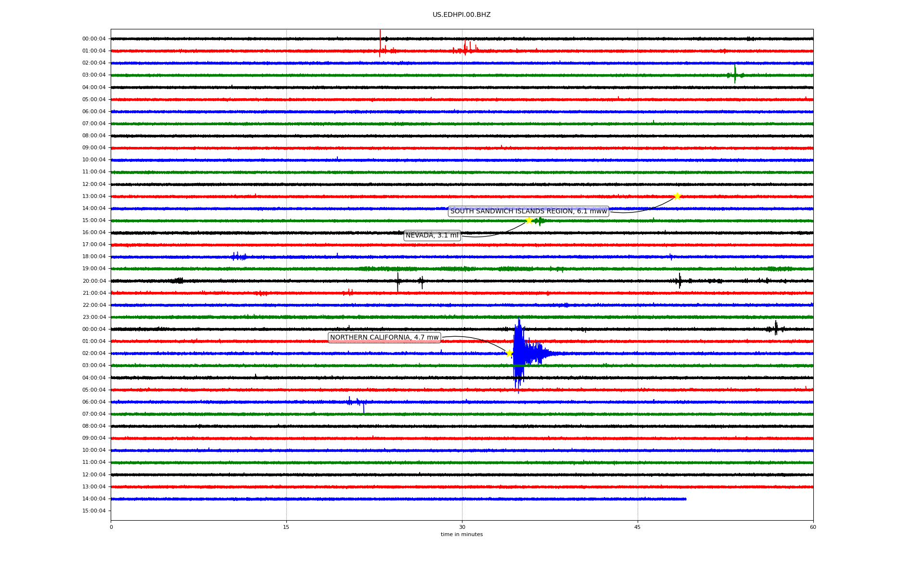Screen dimensions: 924x578
Task: Select the SOUTH SANDWICH ISLANDS REGION, 6.1 mww label
Action: click(x=528, y=211)
